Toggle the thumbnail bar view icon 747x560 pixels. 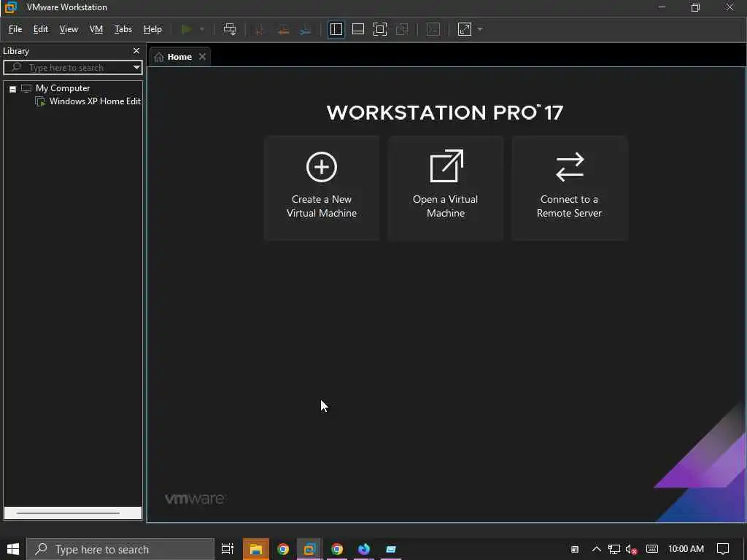click(357, 29)
